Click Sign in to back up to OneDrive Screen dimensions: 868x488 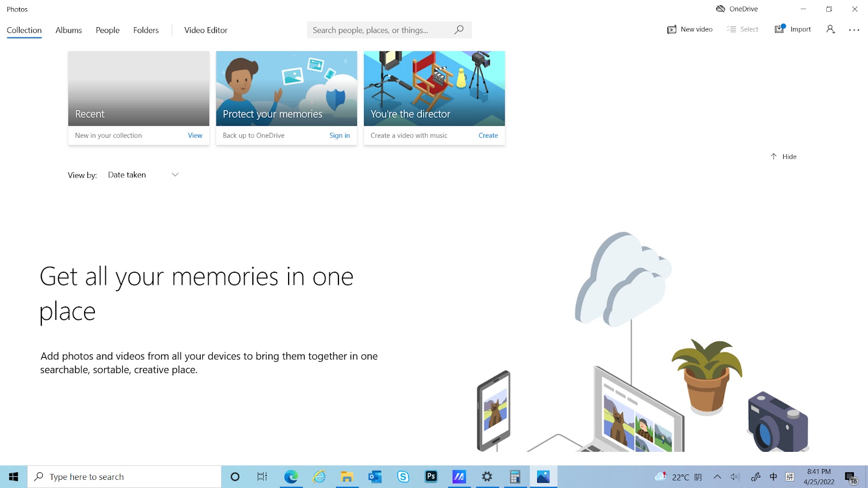pyautogui.click(x=340, y=135)
